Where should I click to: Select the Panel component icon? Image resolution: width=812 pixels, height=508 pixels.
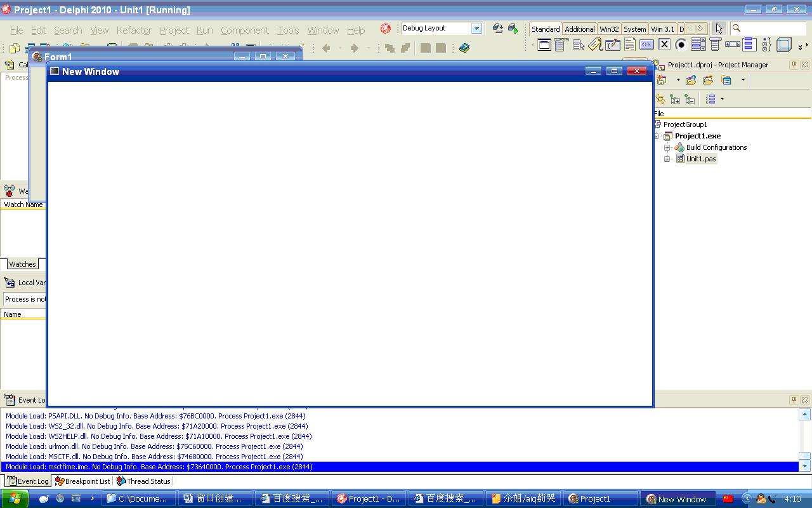pyautogui.click(x=784, y=44)
